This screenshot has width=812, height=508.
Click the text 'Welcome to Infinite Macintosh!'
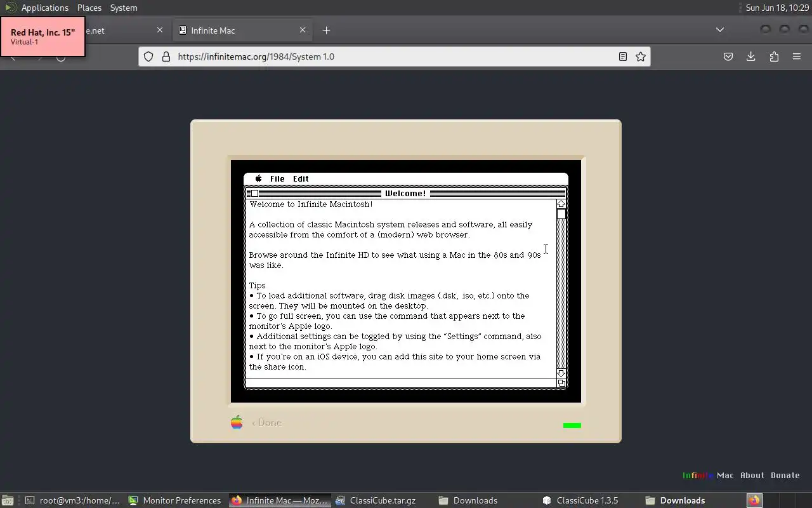(311, 204)
